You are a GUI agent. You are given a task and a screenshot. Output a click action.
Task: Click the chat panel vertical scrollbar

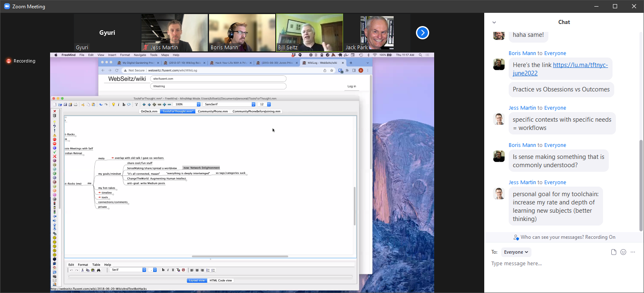pyautogui.click(x=642, y=185)
